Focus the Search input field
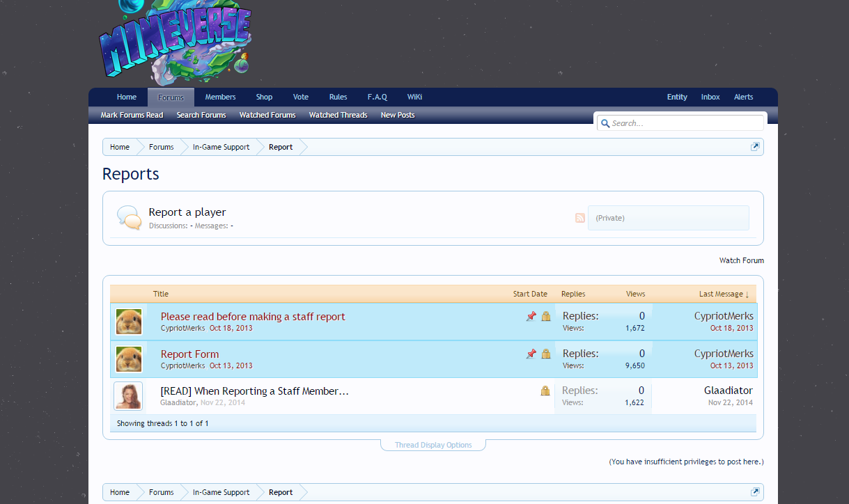 [680, 123]
